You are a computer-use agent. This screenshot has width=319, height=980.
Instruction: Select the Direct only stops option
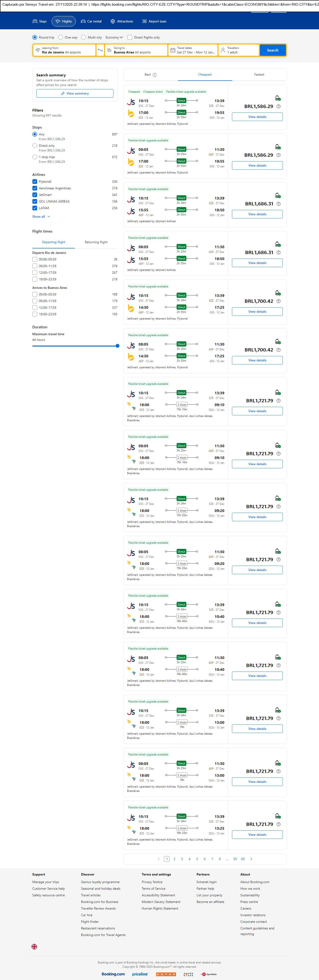click(35, 146)
